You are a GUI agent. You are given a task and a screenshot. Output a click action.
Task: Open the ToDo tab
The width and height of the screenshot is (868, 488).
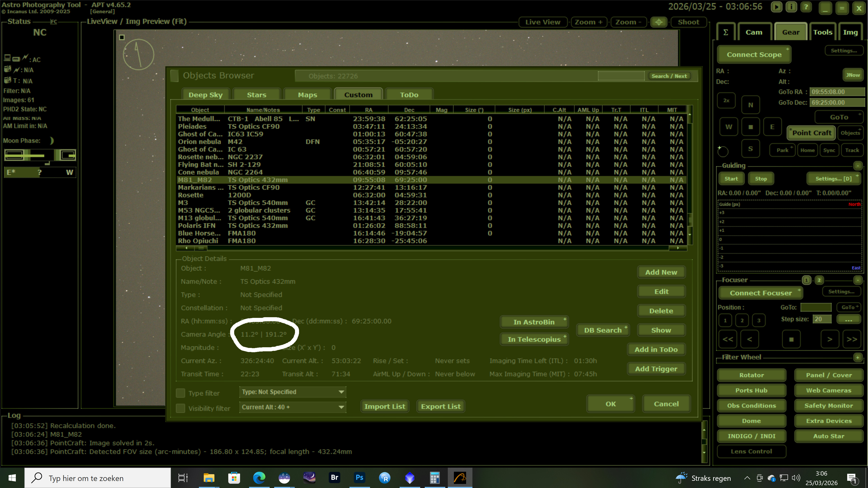pyautogui.click(x=409, y=95)
